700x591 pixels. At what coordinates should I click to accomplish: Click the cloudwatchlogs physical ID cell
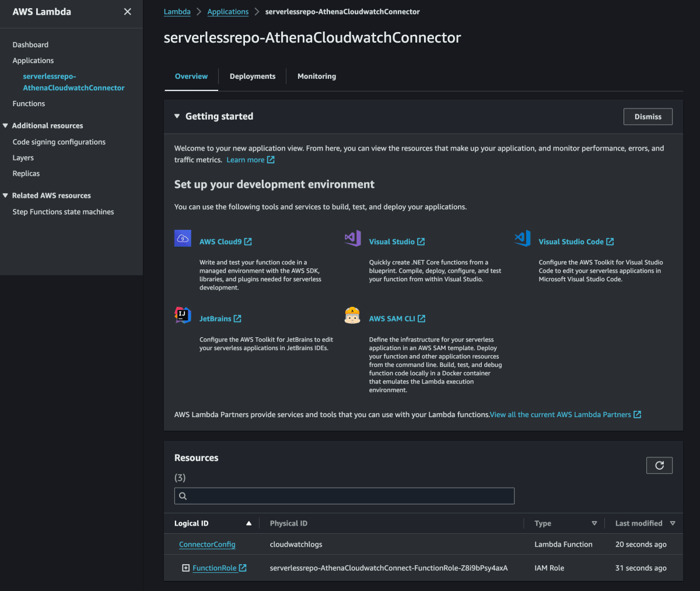[296, 544]
